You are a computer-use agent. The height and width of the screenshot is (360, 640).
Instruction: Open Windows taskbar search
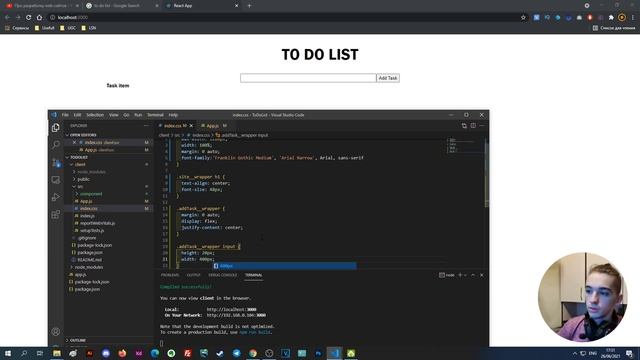24,353
